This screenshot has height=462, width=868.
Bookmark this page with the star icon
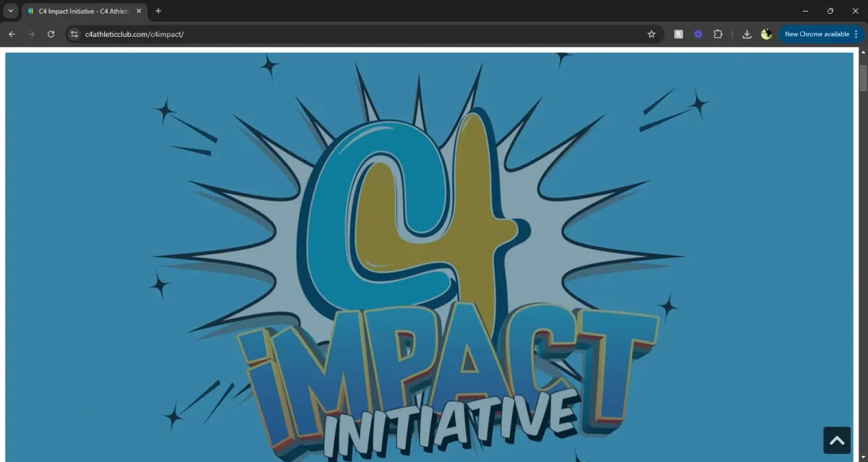click(x=651, y=34)
